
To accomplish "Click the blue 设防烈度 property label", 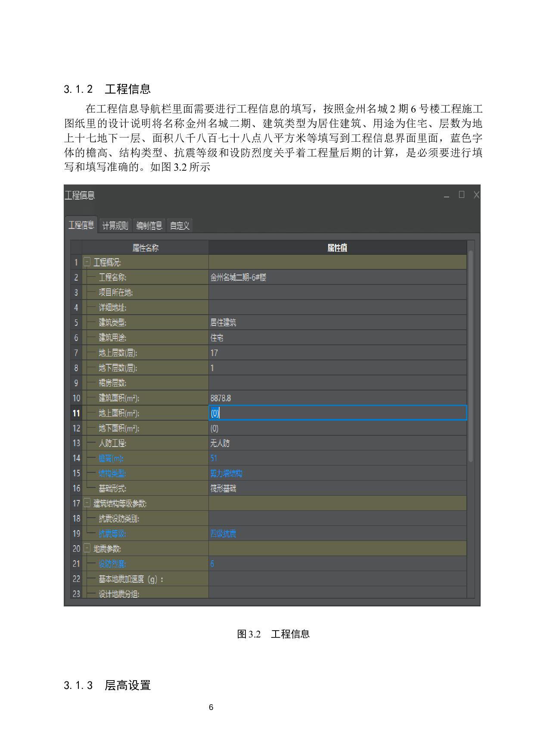I will [112, 564].
